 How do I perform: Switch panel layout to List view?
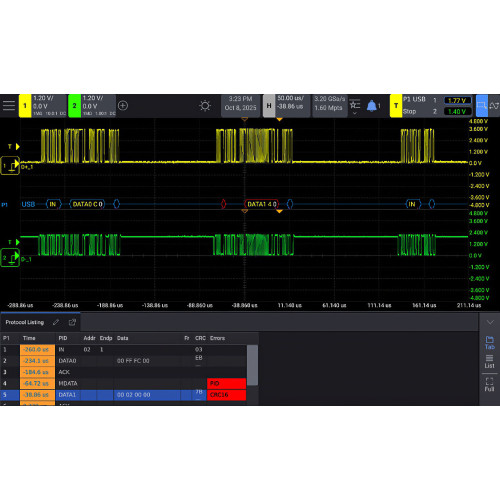pyautogui.click(x=489, y=362)
